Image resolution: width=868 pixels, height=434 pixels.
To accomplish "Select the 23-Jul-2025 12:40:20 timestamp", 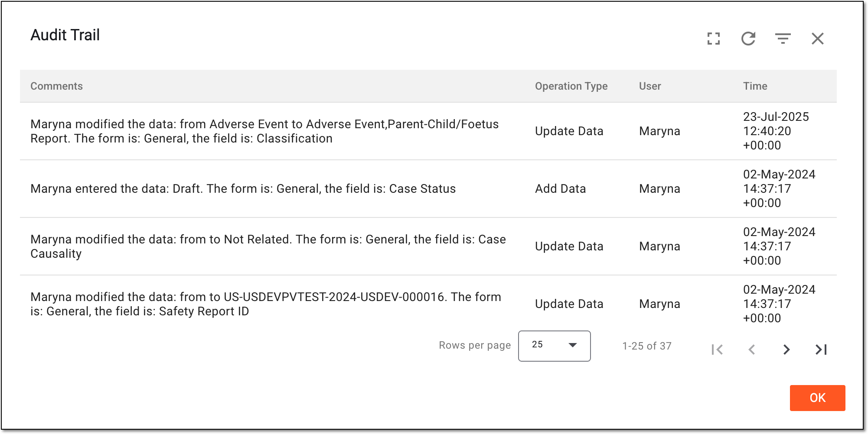I will tap(776, 131).
